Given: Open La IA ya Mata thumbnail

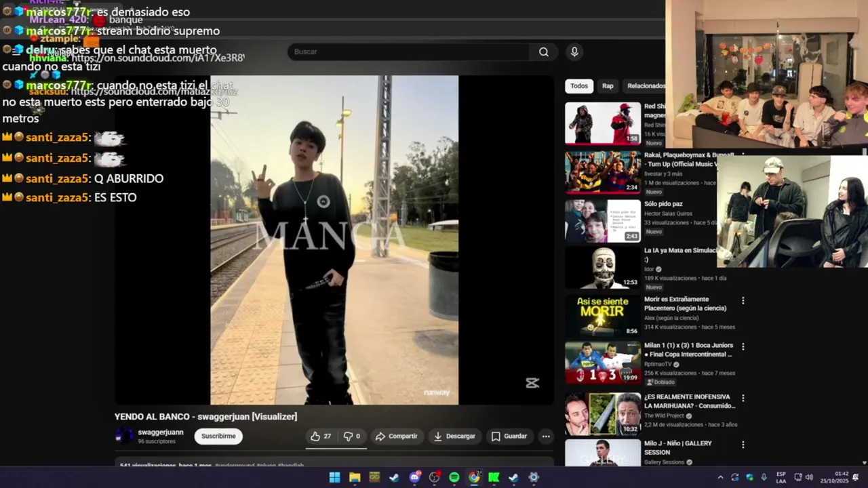Looking at the screenshot, I should point(603,268).
